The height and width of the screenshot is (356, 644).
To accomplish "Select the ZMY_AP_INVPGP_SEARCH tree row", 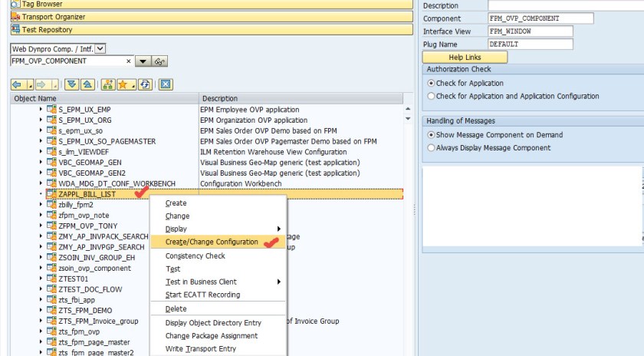I will (101, 247).
